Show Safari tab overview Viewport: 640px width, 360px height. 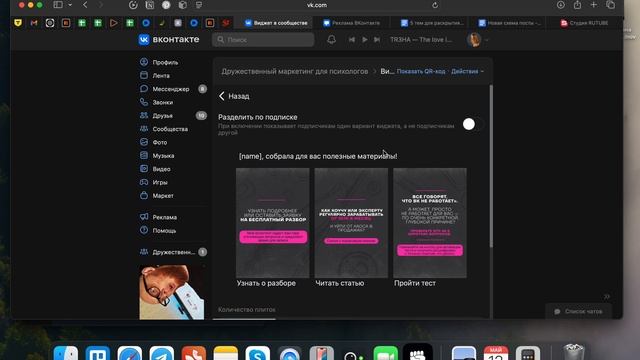[x=611, y=5]
